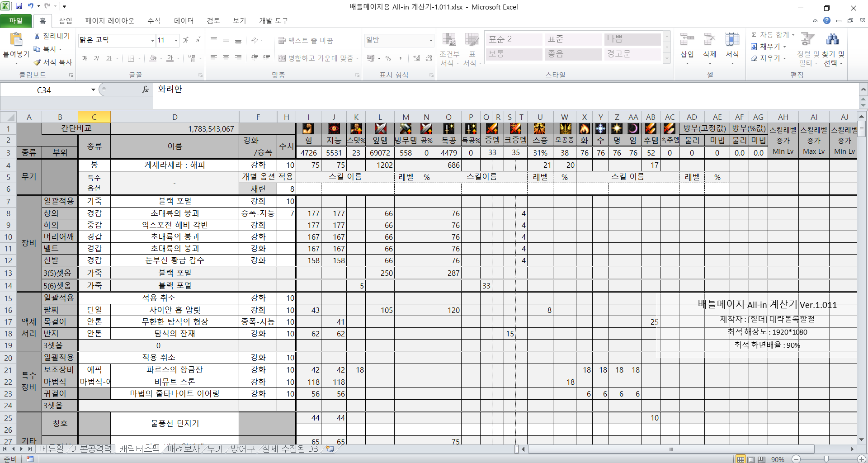Open the Insert (삽입) ribbon tab
Image resolution: width=868 pixels, height=463 pixels.
(x=66, y=21)
